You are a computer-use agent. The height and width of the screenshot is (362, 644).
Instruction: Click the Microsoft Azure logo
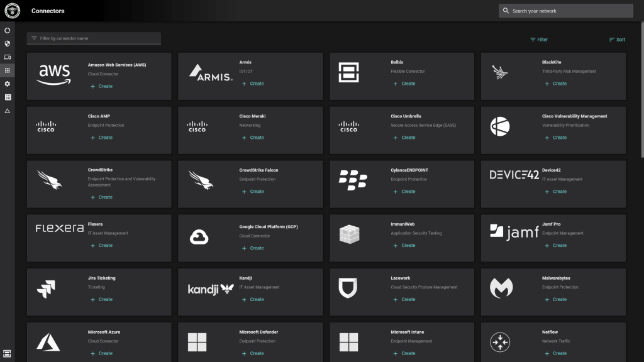pyautogui.click(x=48, y=342)
